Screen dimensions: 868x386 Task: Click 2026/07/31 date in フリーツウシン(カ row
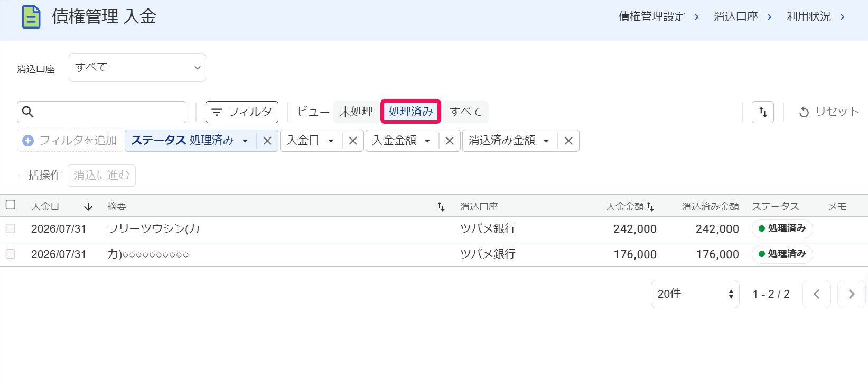[x=59, y=229]
